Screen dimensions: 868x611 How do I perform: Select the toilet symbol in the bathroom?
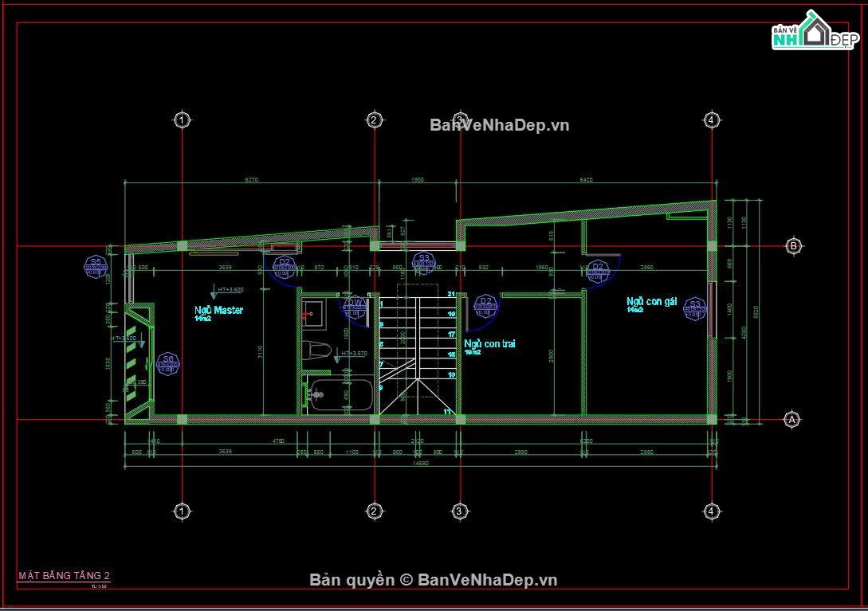point(317,351)
